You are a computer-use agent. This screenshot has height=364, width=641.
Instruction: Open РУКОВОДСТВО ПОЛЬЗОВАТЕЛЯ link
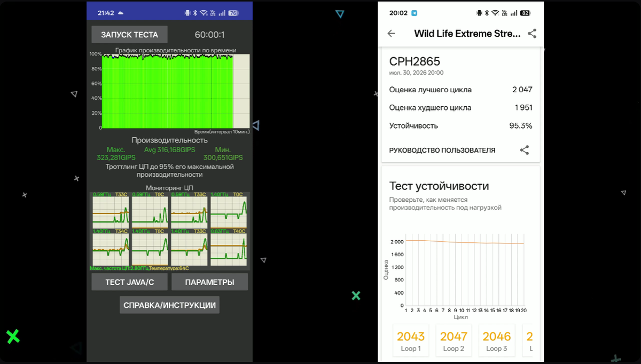tap(442, 151)
